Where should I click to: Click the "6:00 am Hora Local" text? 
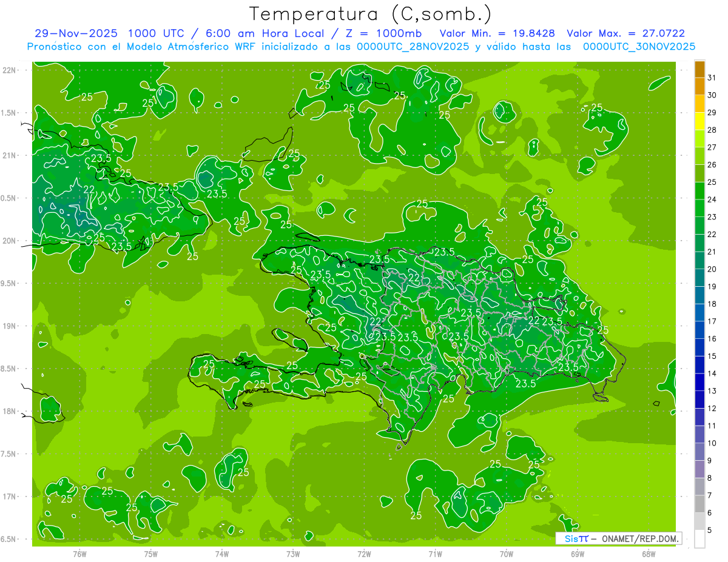click(x=265, y=33)
